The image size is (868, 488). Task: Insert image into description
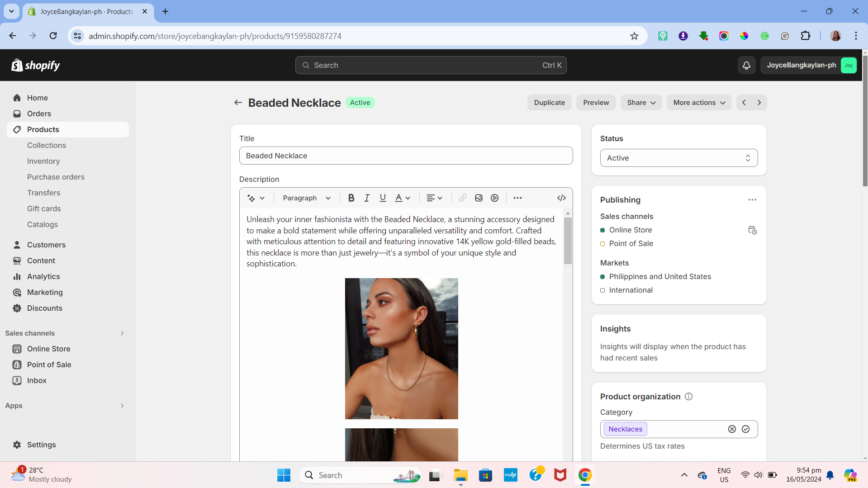point(479,198)
